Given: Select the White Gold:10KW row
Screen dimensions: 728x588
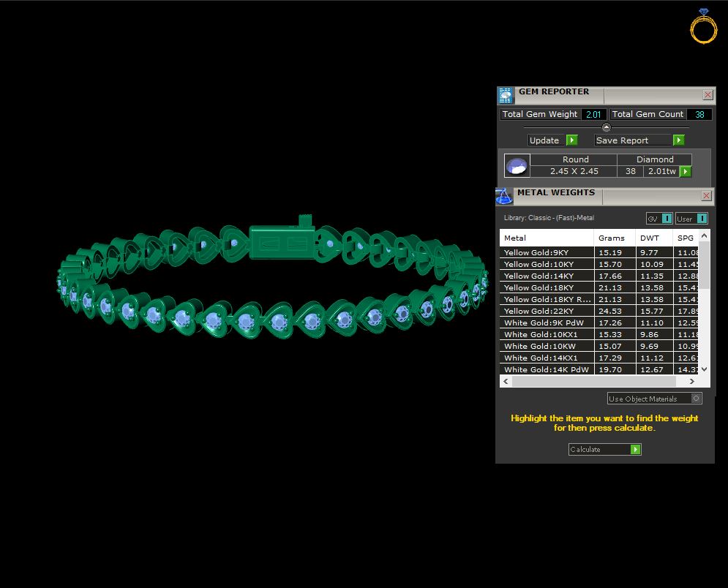Looking at the screenshot, I should (x=599, y=346).
